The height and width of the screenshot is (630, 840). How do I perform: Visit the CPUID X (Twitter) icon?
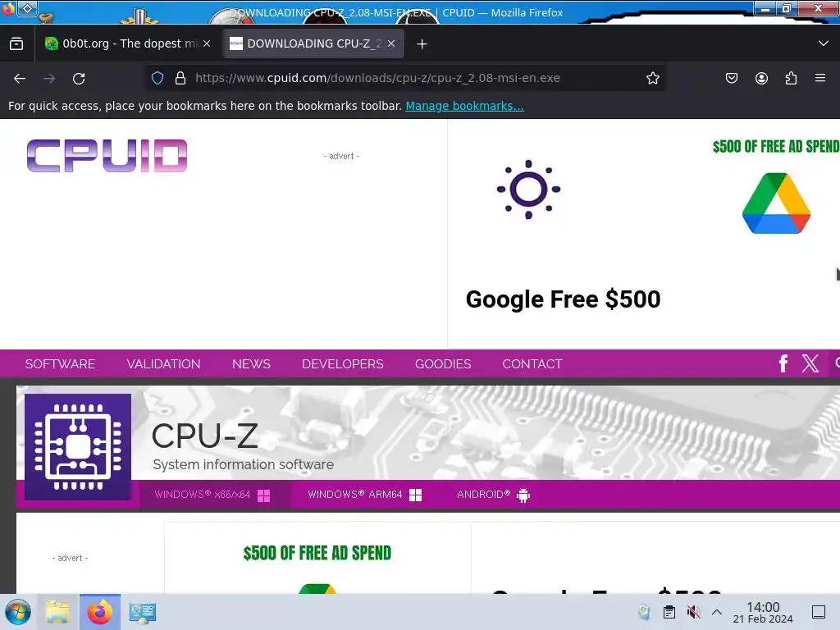810,363
